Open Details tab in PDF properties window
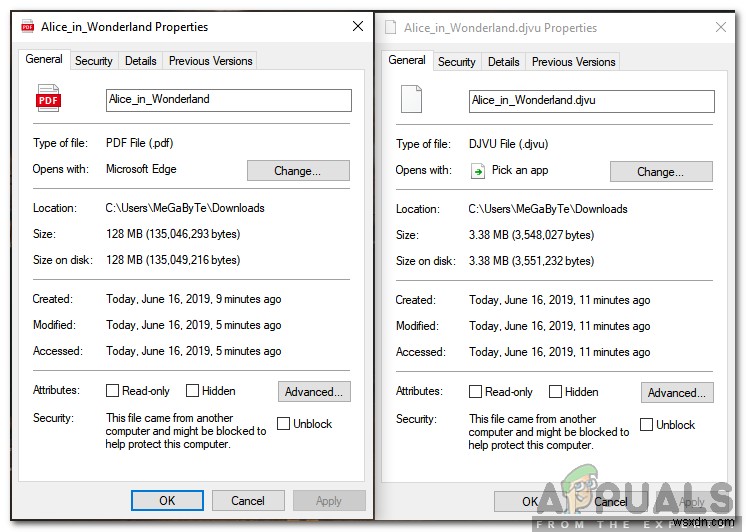 coord(140,61)
